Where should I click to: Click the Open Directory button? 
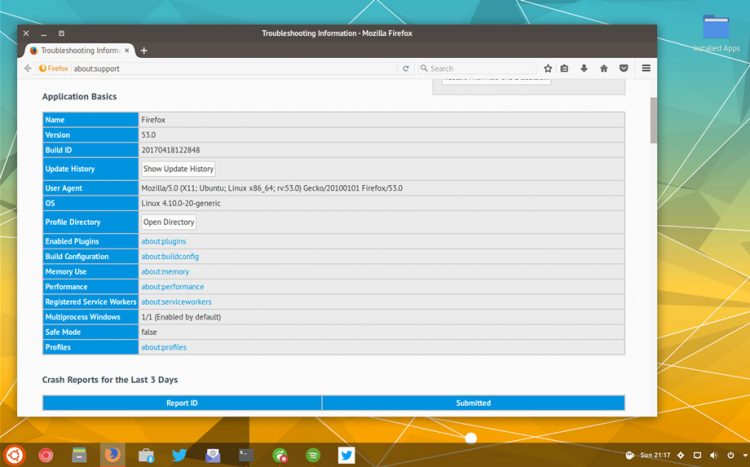click(x=169, y=222)
